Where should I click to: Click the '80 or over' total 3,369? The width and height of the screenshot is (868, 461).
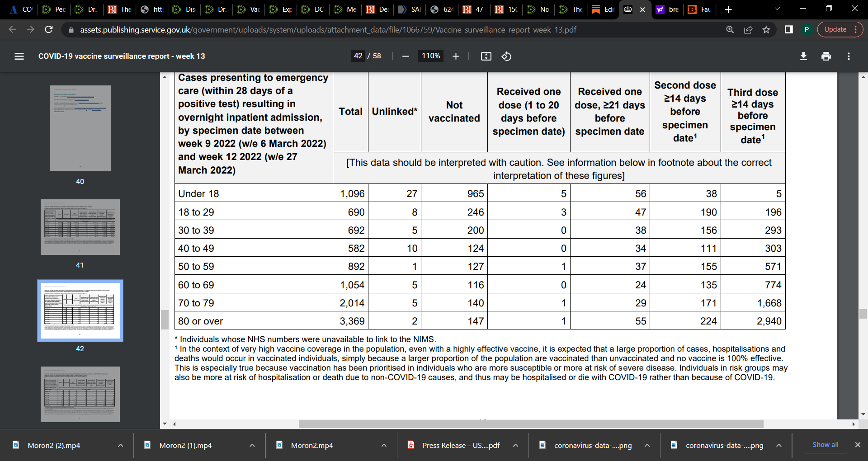coord(352,321)
